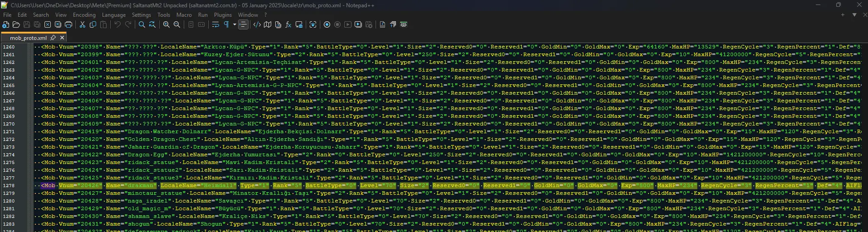This screenshot has height=232, width=868.
Task: Click the Save file toolbar icon
Action: click(27, 24)
